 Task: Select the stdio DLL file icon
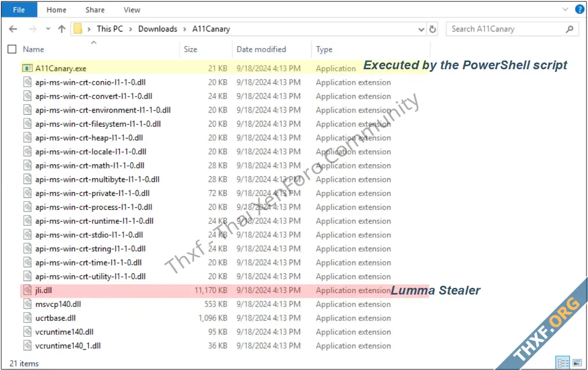pyautogui.click(x=27, y=235)
